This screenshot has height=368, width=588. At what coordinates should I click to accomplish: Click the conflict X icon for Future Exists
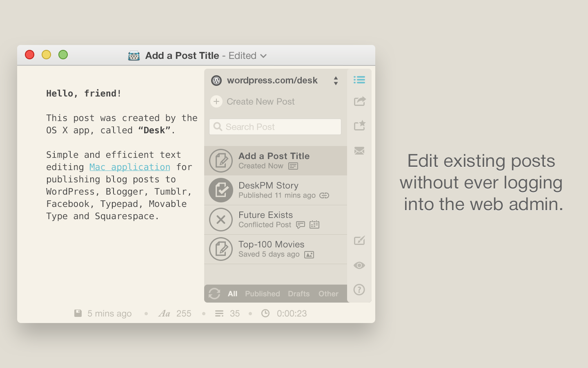click(x=221, y=220)
